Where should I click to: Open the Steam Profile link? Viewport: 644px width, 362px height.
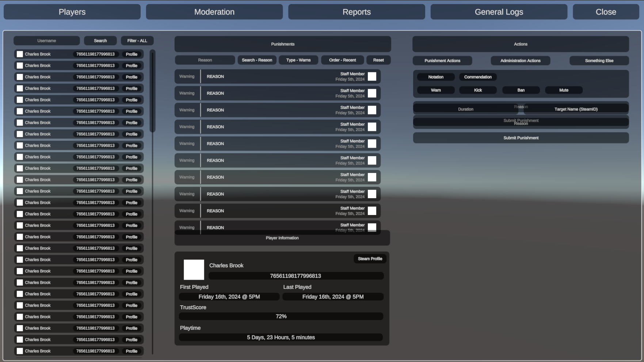(370, 259)
